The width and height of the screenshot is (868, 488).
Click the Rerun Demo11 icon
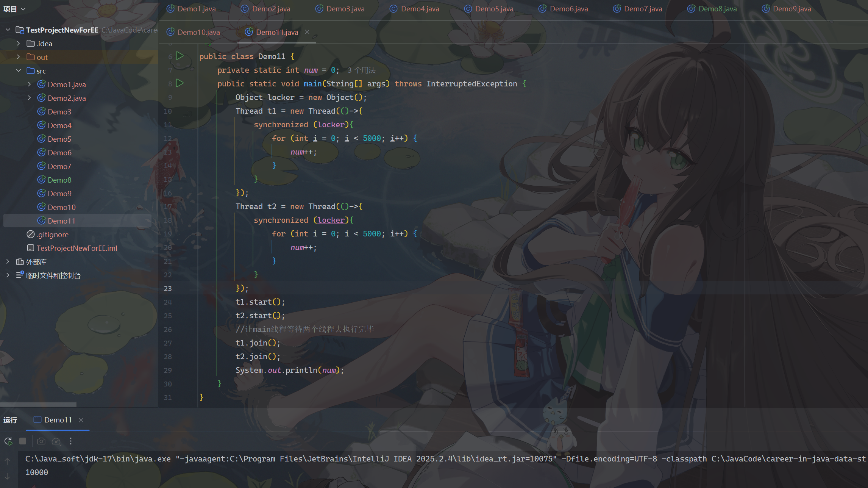[8, 441]
